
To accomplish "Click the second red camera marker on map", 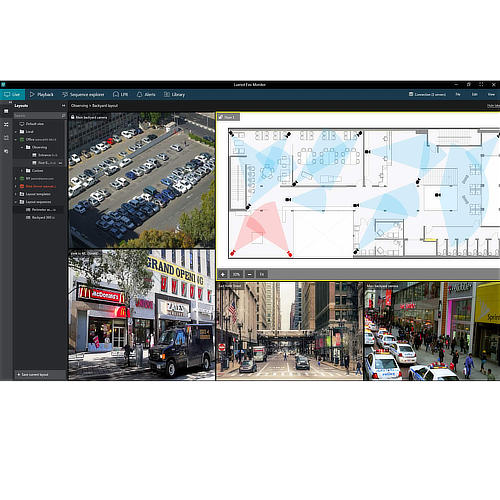I will [289, 254].
